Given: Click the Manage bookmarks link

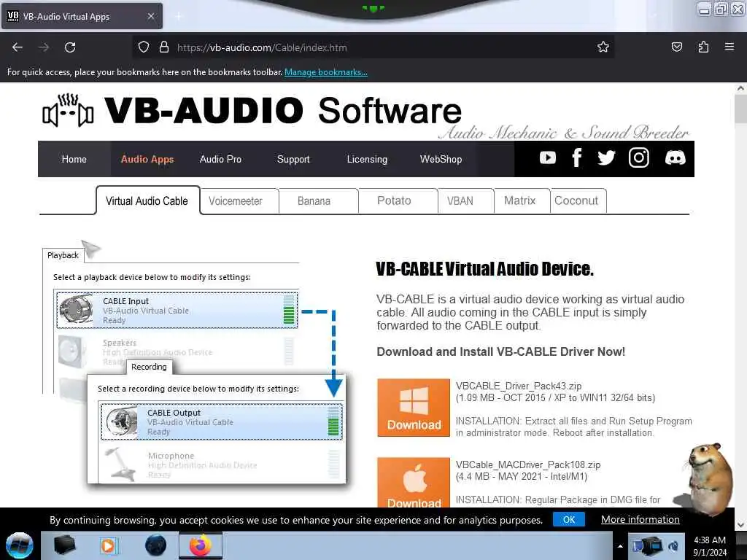Looking at the screenshot, I should pyautogui.click(x=326, y=72).
